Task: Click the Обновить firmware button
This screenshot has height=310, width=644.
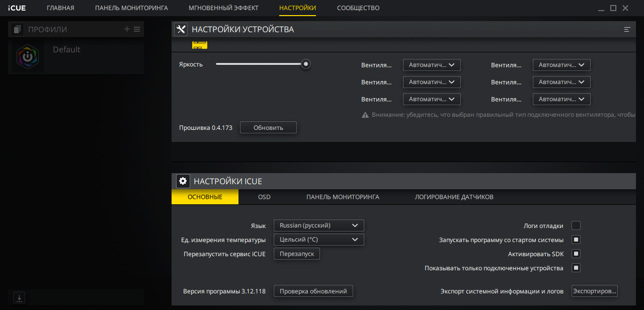Action: click(x=268, y=128)
